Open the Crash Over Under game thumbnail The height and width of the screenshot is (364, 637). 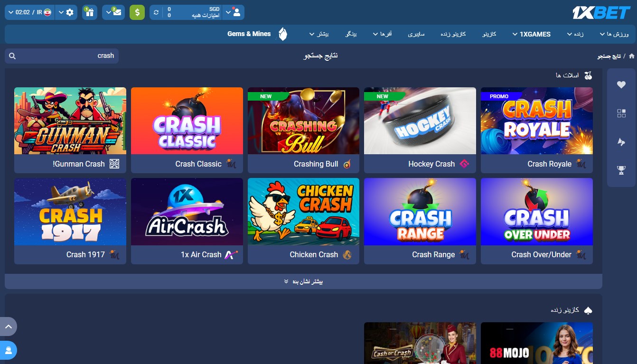pos(537,212)
